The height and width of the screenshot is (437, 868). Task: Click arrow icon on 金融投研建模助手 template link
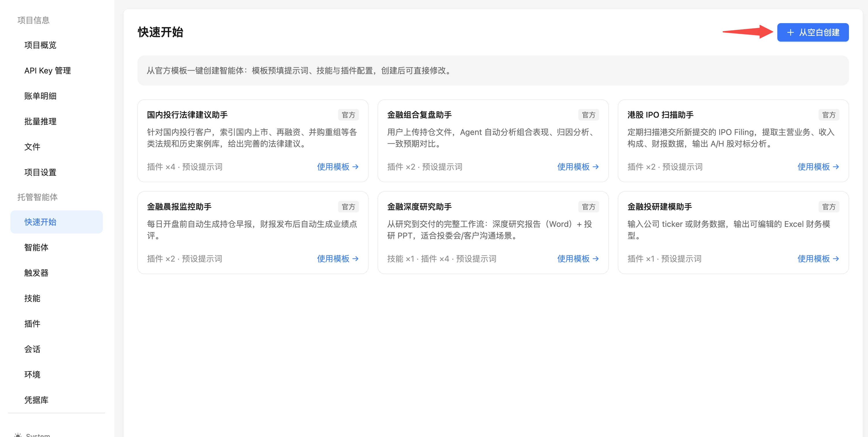click(x=836, y=259)
